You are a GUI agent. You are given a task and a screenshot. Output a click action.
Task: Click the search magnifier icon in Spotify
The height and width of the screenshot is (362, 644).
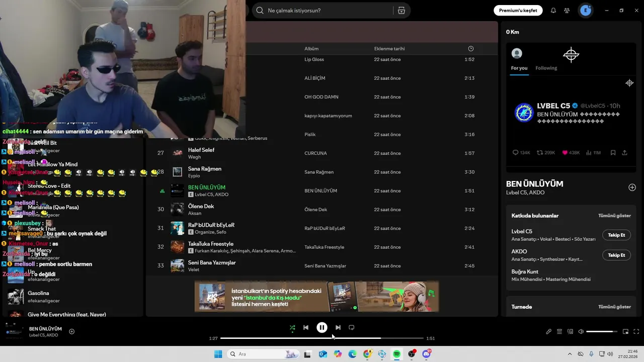click(260, 11)
